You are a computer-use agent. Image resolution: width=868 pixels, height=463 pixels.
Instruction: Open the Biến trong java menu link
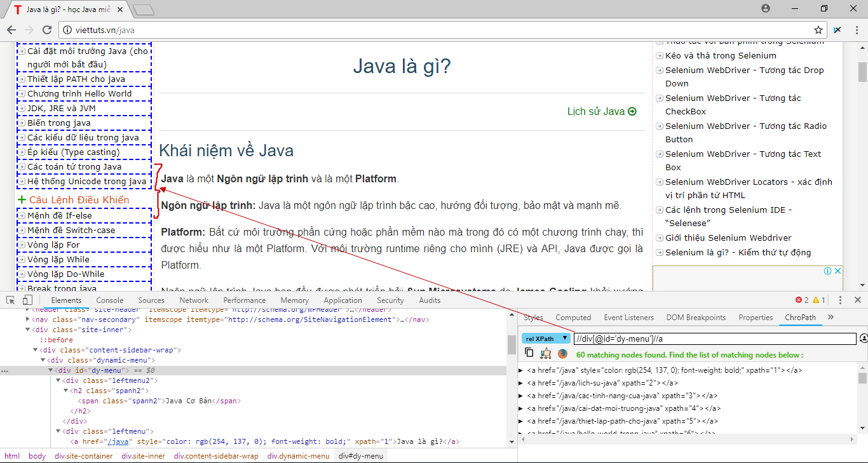(x=58, y=123)
